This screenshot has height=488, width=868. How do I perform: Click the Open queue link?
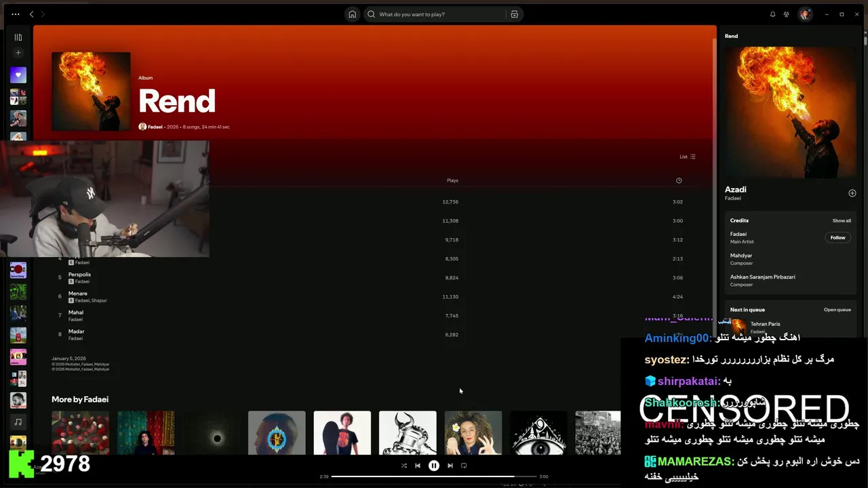(x=837, y=310)
